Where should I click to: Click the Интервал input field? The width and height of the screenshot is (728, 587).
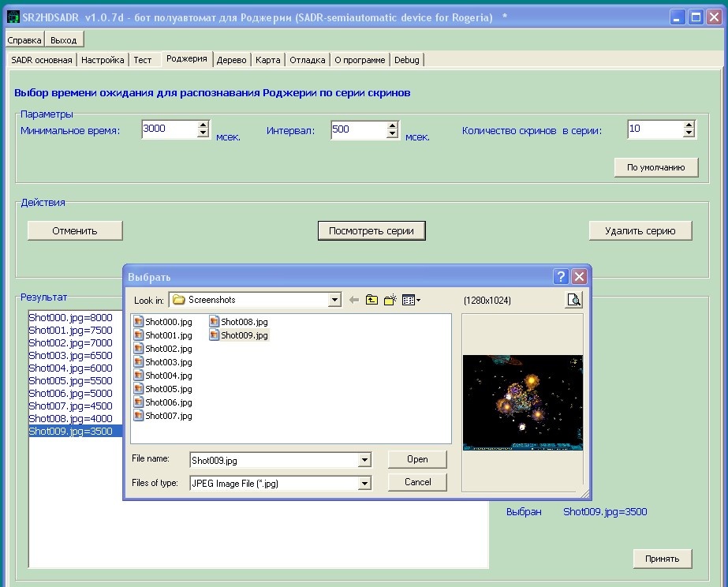coord(359,129)
